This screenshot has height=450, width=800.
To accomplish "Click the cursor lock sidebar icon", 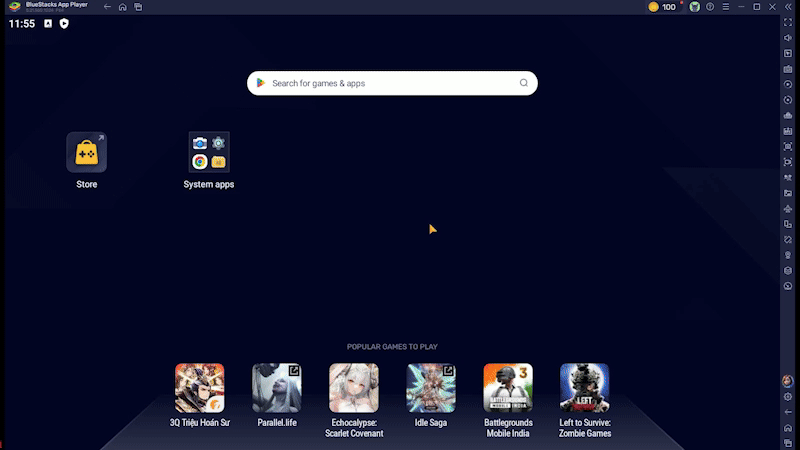I will [x=788, y=54].
